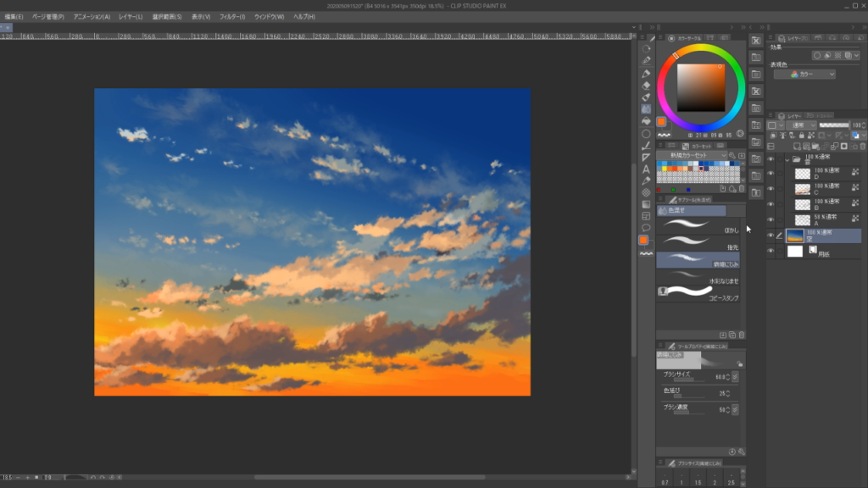Expand the effect options dropdown arrow

[857, 55]
